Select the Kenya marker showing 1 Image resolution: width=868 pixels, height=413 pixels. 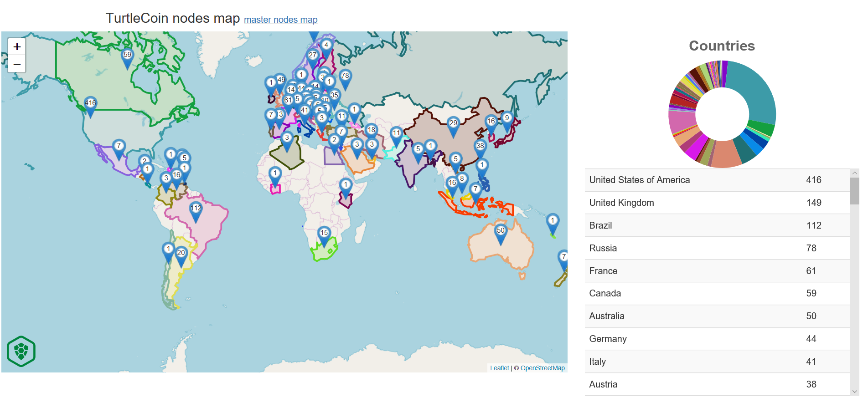pos(346,188)
